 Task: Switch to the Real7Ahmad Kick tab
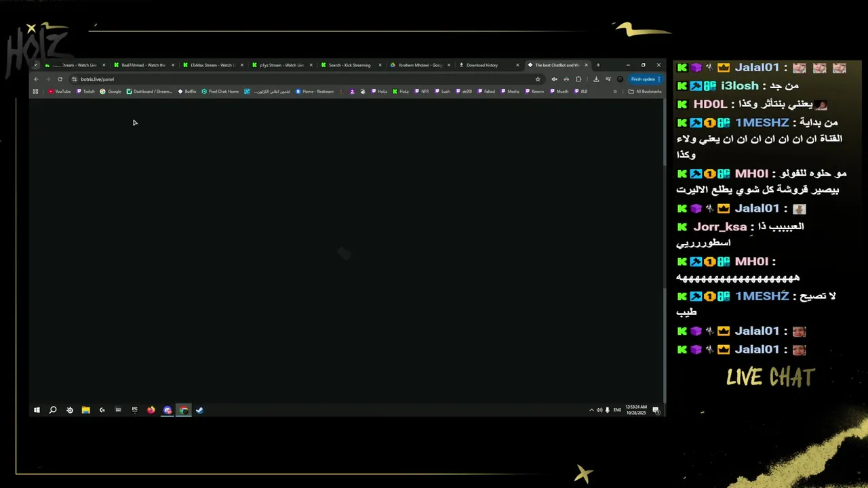[143, 65]
